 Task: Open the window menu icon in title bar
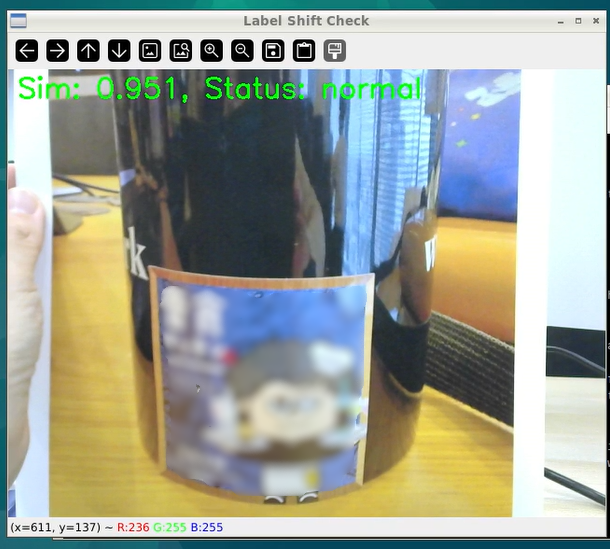click(17, 20)
